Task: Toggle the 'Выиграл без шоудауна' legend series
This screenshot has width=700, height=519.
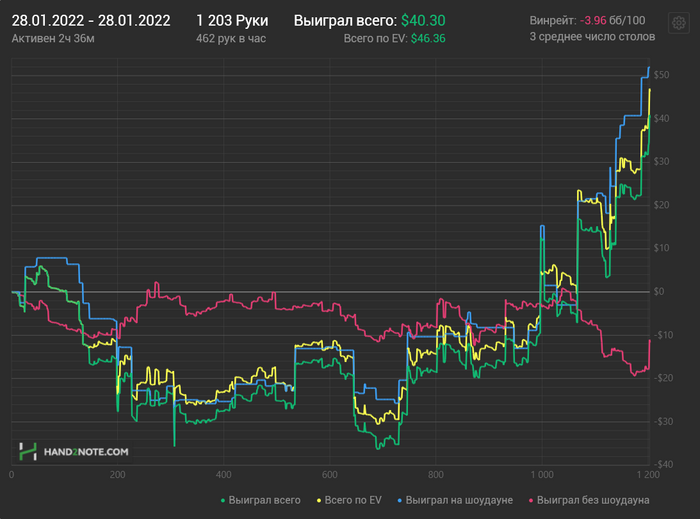Action: 589,500
